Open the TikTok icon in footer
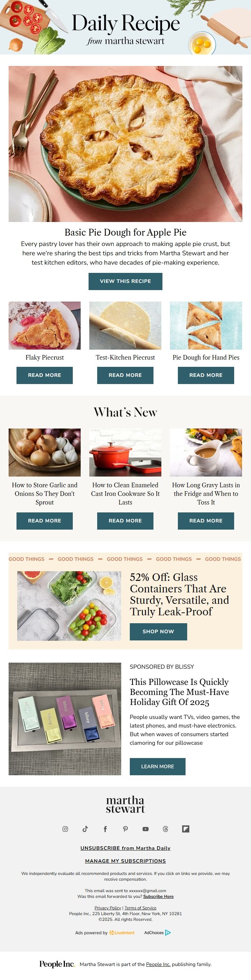Screen dimensions: 251x980 [x=85, y=829]
